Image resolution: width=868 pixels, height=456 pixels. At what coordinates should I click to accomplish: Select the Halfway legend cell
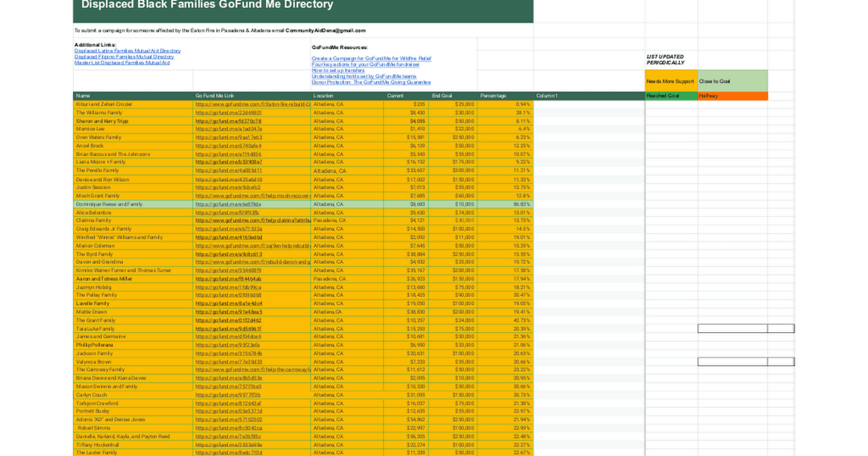[732, 96]
